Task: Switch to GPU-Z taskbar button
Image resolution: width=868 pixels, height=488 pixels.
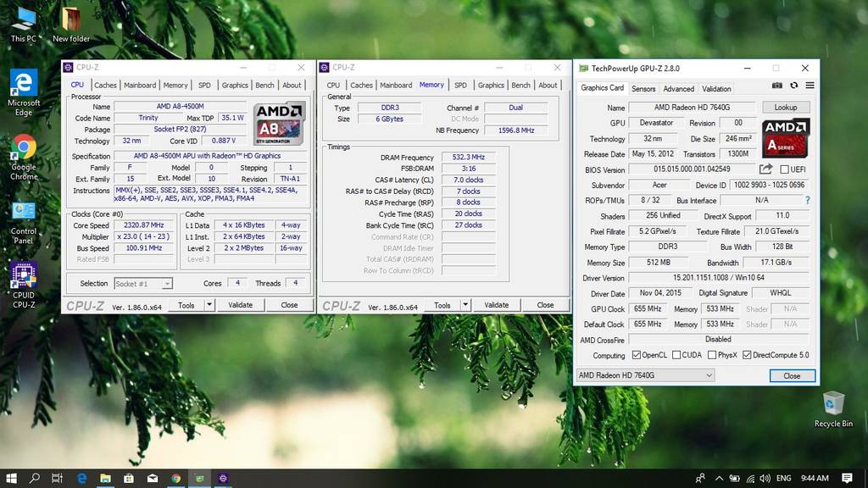Action: 199,478
